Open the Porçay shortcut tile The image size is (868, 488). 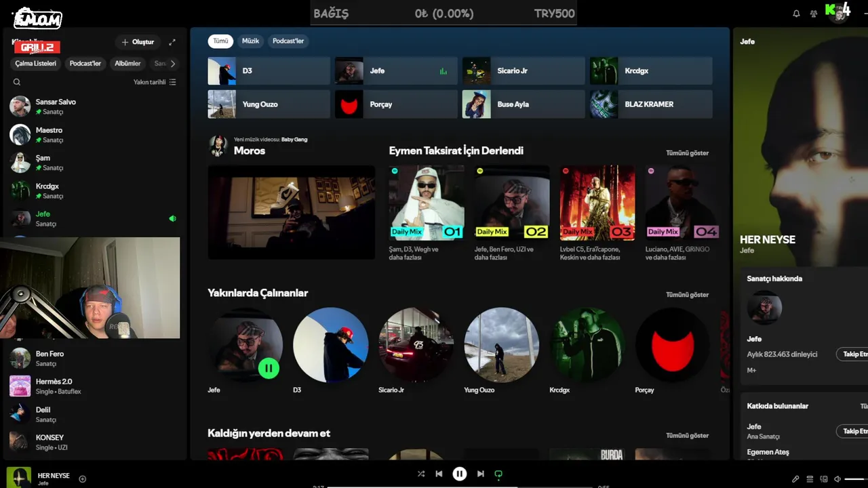coord(396,104)
